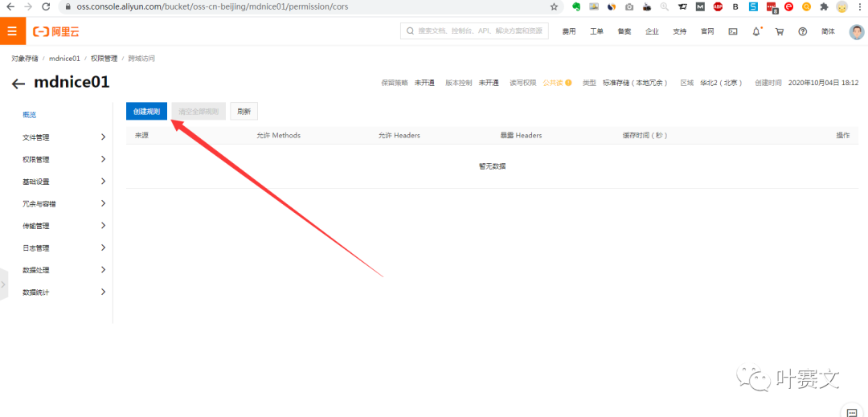
Task: Click the orange info icon next to 公共读
Action: click(568, 83)
